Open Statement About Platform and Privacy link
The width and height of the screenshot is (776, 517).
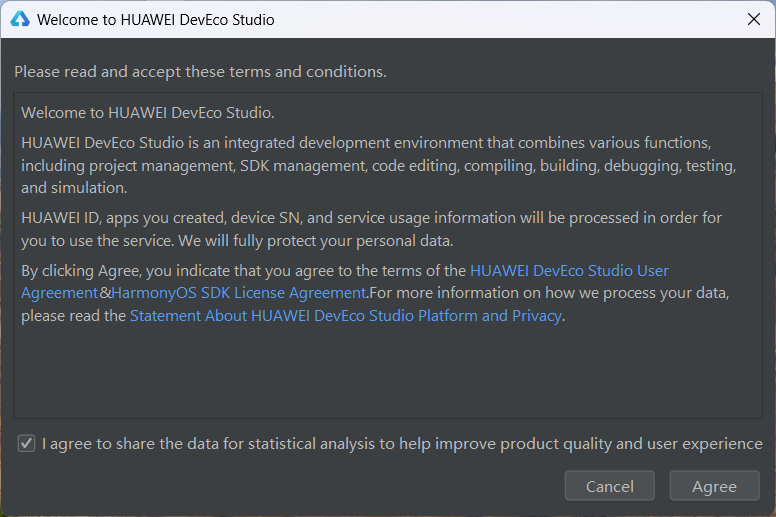click(346, 316)
